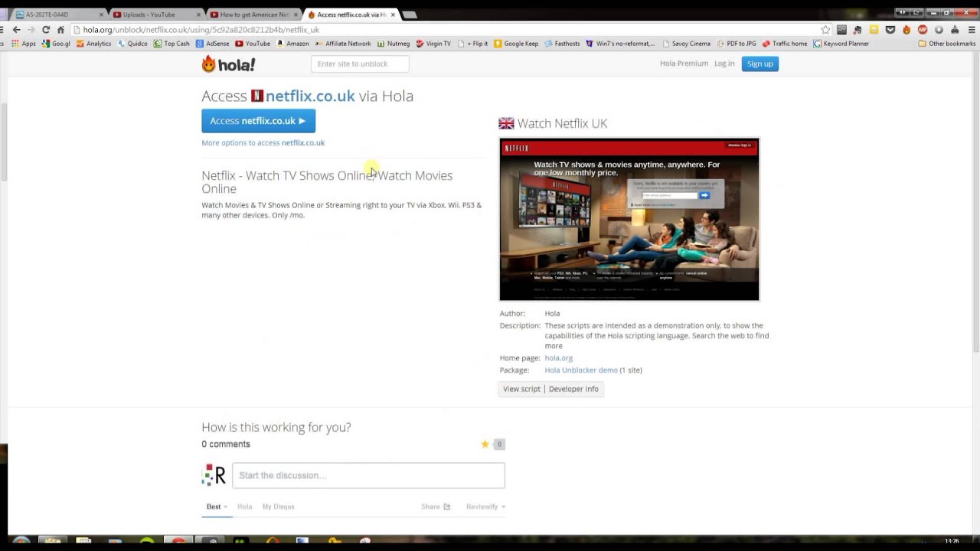
Task: Click the Hola! flame logo
Action: pyautogui.click(x=228, y=64)
